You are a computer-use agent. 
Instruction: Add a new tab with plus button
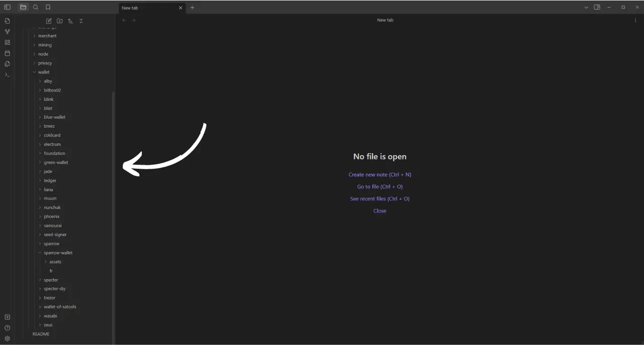[192, 8]
